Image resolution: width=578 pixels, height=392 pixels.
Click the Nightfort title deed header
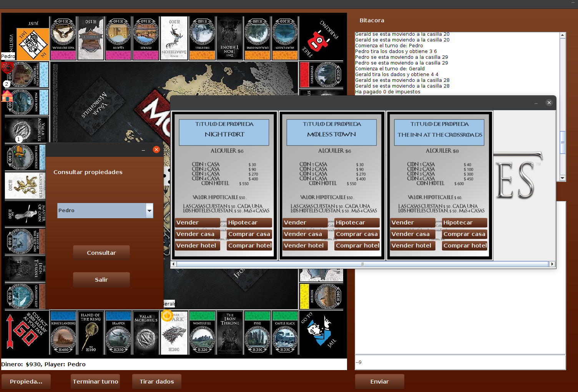click(224, 132)
